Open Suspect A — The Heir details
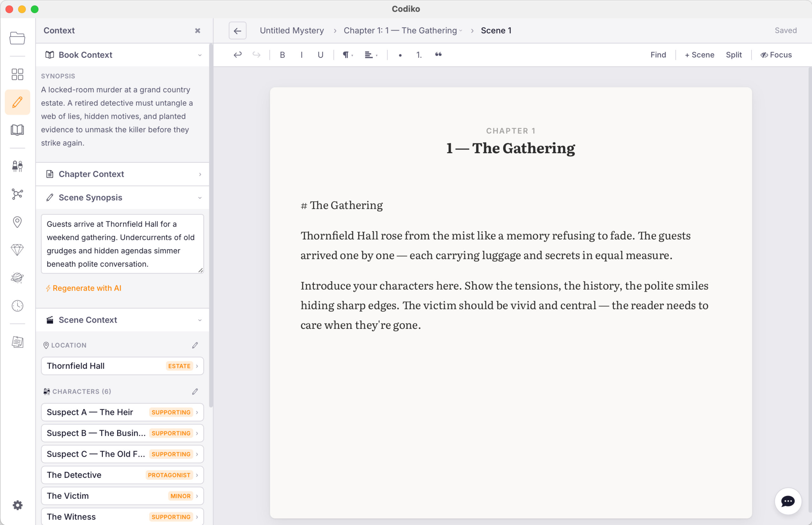Image resolution: width=812 pixels, height=525 pixels. coord(122,412)
